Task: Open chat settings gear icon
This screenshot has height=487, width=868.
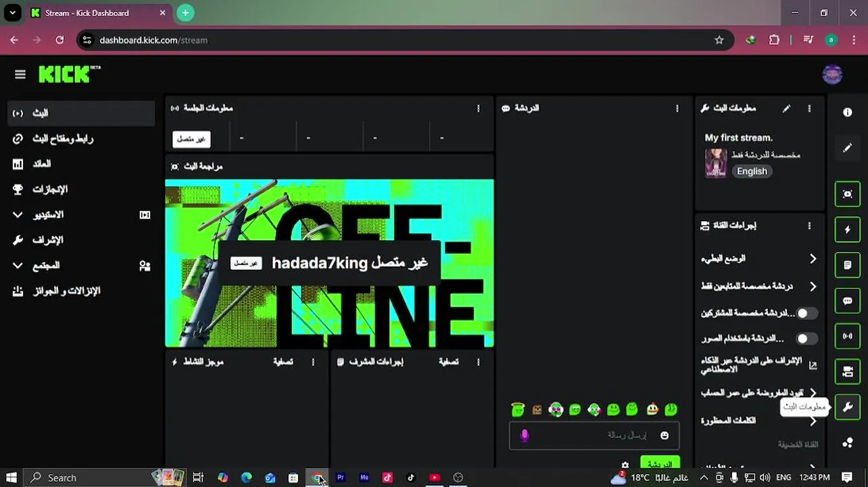Action: 625,465
